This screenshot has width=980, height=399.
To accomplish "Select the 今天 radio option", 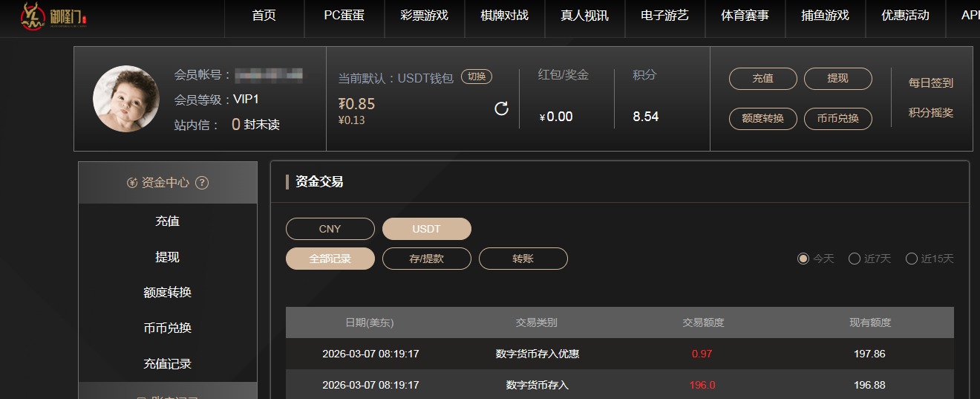I will click(x=803, y=259).
